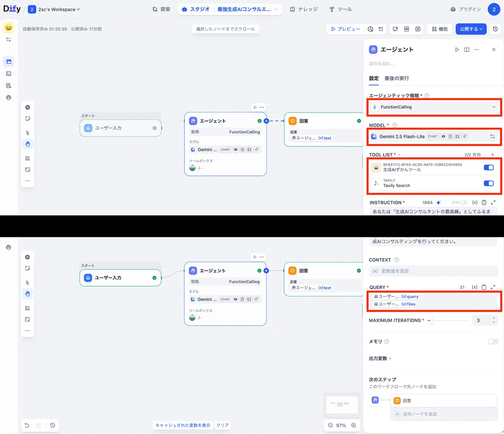Click help icon beside CONTEXT label
The height and width of the screenshot is (434, 504).
396,260
